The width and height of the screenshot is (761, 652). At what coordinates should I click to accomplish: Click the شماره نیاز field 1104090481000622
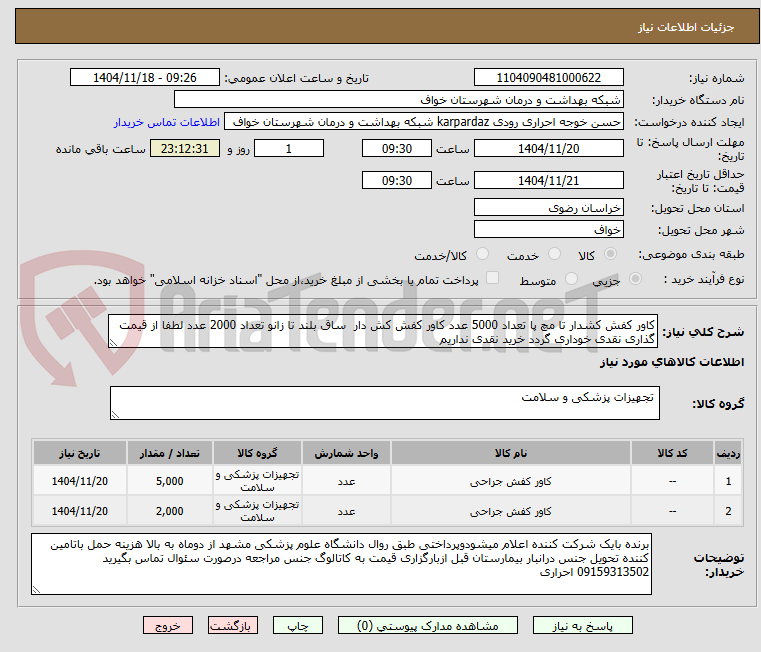click(x=548, y=78)
